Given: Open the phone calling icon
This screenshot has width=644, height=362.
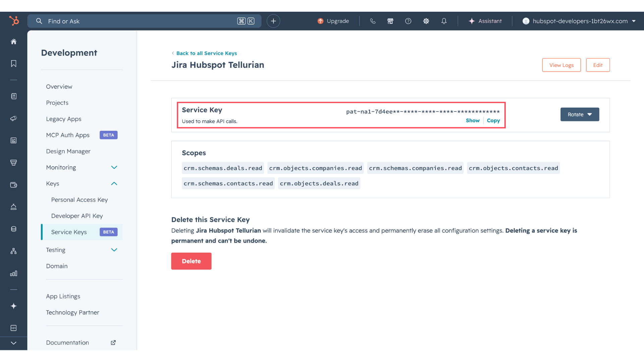Looking at the screenshot, I should point(373,21).
